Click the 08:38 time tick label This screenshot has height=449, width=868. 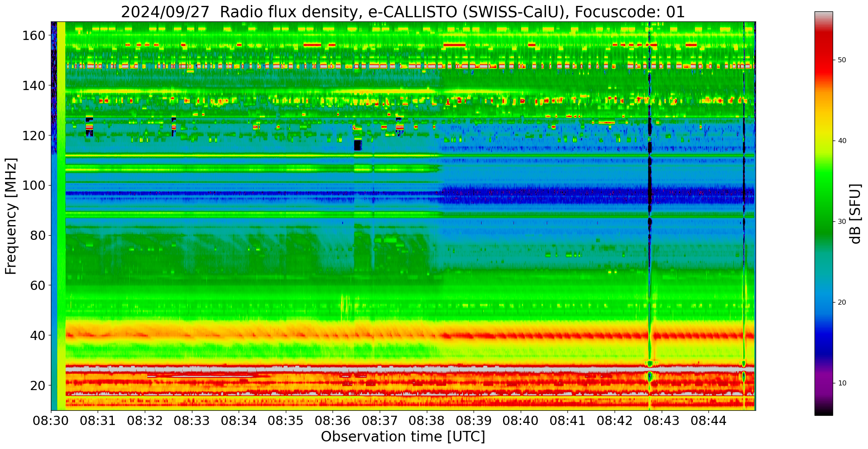point(427,420)
